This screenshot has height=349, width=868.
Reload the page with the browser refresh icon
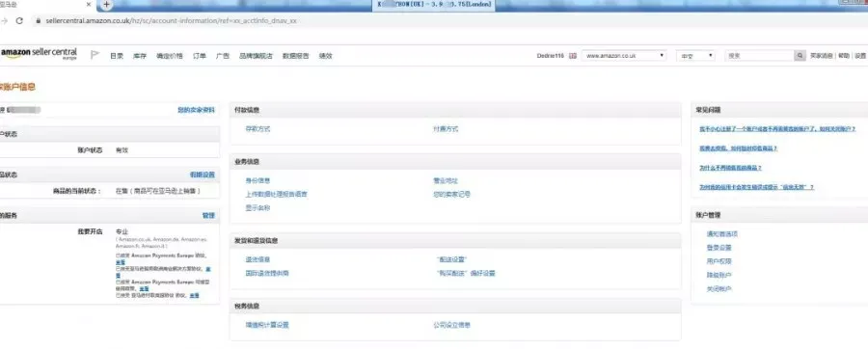pos(19,20)
